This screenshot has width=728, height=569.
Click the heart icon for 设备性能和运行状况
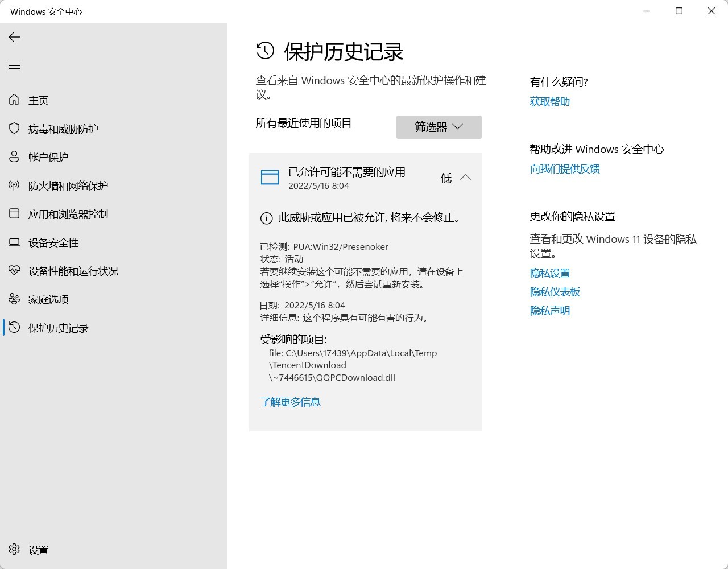pyautogui.click(x=14, y=270)
